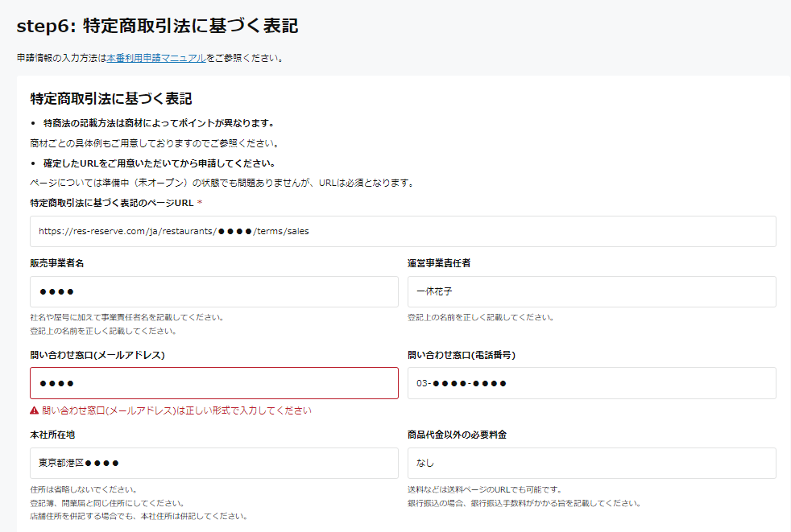The width and height of the screenshot is (791, 532).
Task: Click the 住所は省略しないでください helper text
Action: [83, 489]
